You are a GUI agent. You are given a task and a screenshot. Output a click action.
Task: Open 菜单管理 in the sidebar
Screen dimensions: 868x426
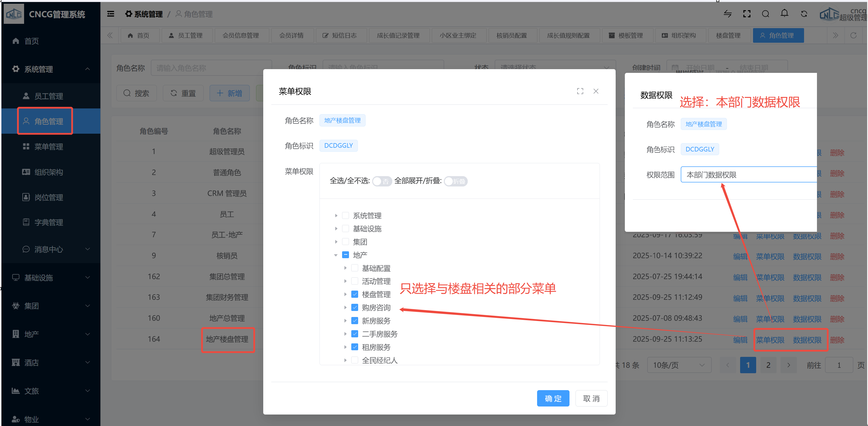coord(48,147)
